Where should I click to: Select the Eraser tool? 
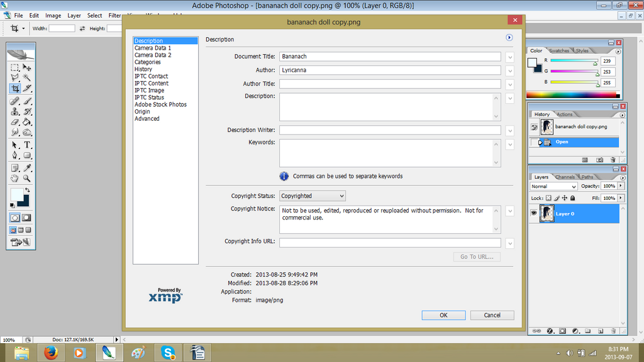pos(15,122)
